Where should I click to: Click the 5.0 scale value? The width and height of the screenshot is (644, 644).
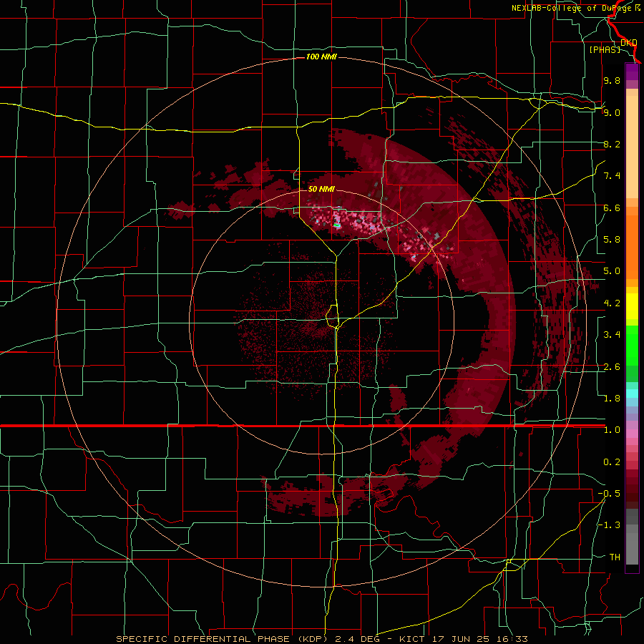coord(612,271)
